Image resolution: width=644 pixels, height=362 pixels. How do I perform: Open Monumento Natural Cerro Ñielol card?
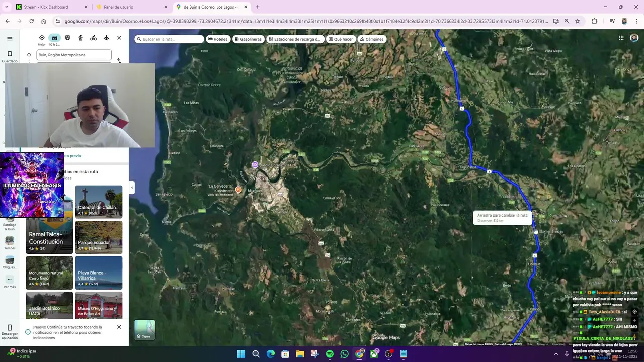point(49,273)
